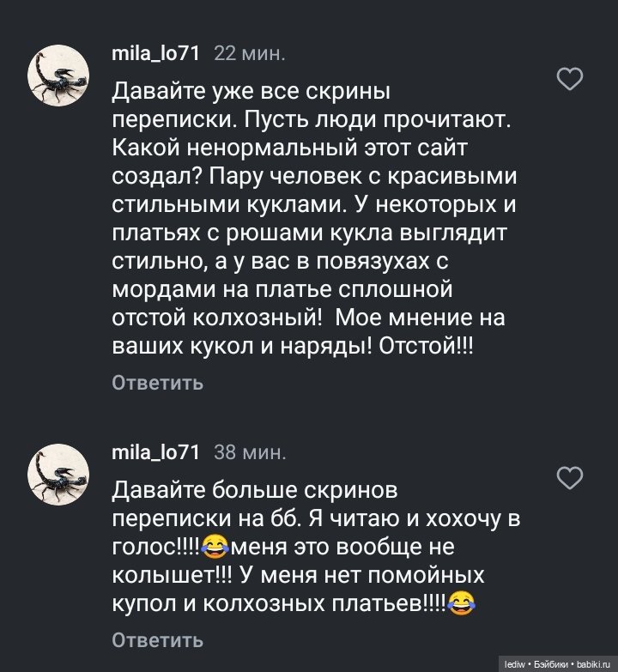The height and width of the screenshot is (672, 618).
Task: Click the babiki.ru watermark link
Action: tap(592, 663)
